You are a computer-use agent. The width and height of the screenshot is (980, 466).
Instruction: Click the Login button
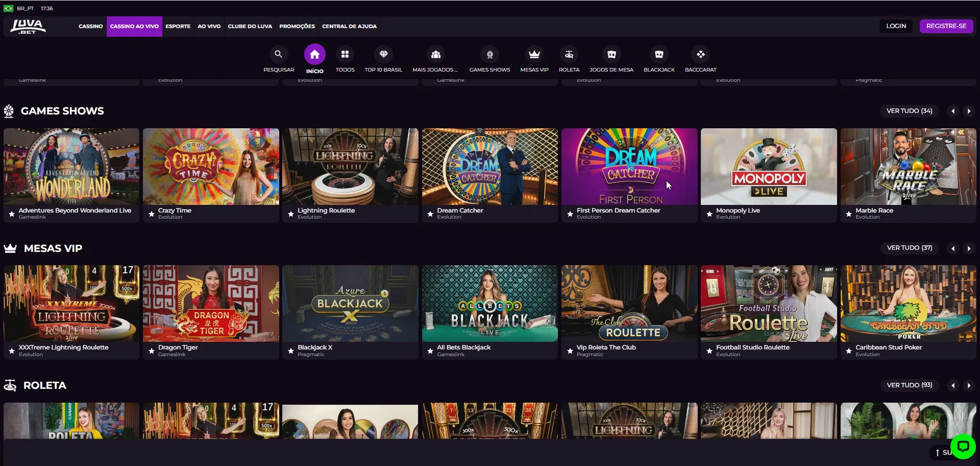[x=896, y=26]
